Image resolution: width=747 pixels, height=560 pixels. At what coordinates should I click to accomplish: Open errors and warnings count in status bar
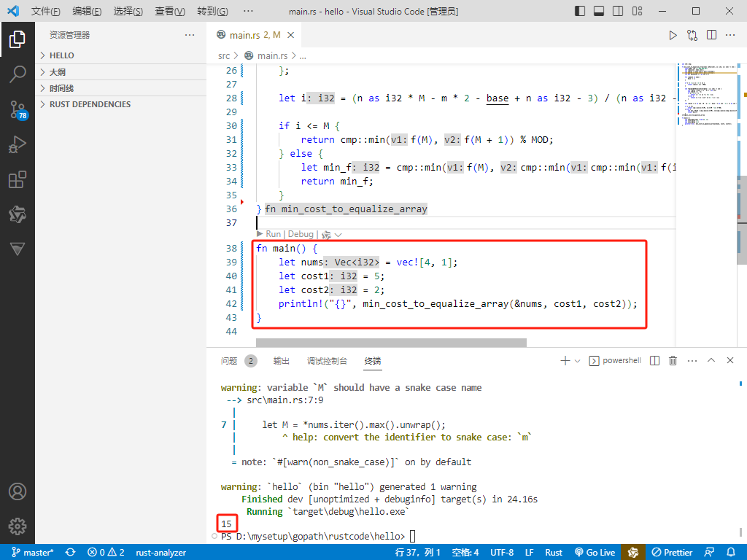106,553
